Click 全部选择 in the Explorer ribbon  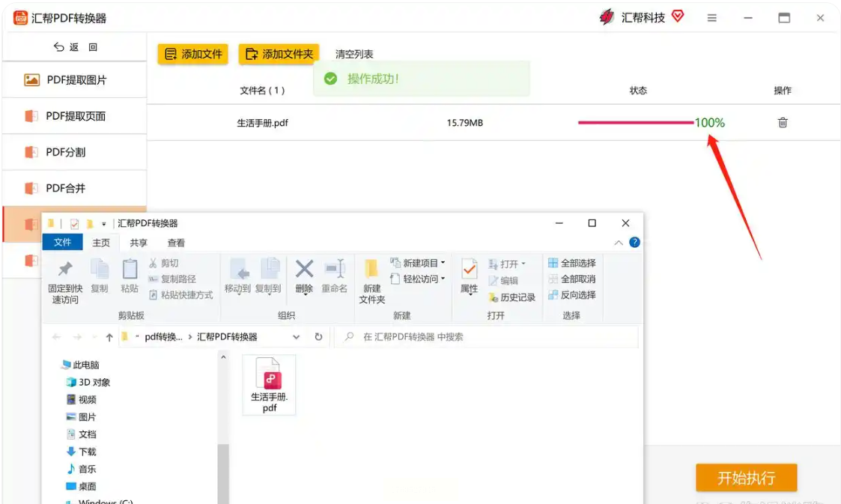572,263
